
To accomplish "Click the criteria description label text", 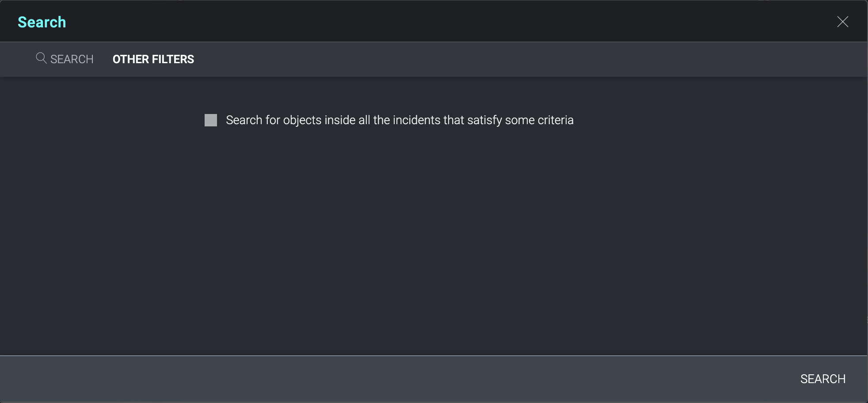I will click(399, 120).
